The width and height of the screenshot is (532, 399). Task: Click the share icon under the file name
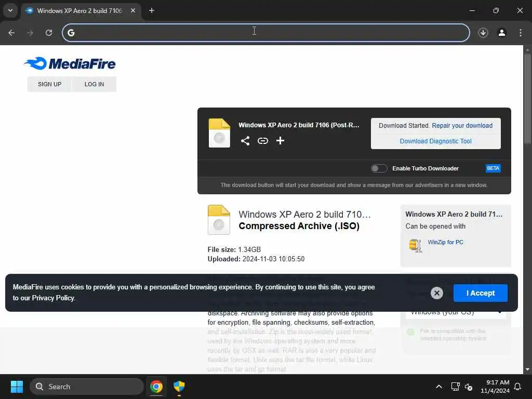245,141
